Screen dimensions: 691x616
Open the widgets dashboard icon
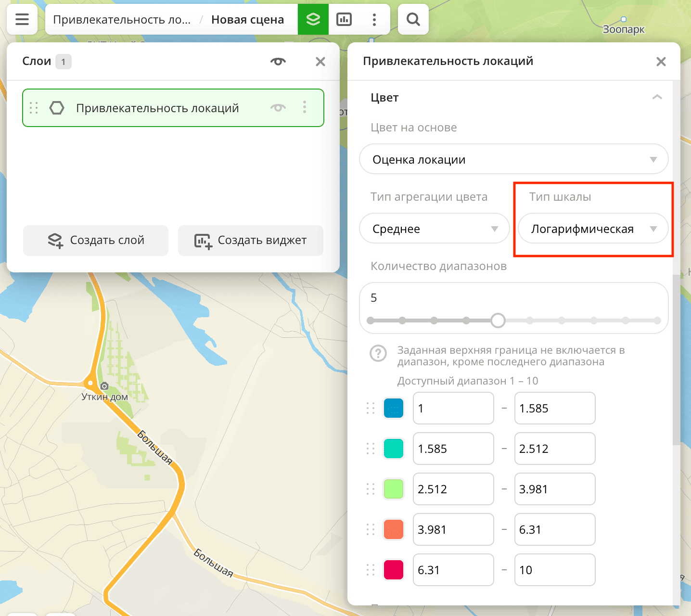click(344, 19)
